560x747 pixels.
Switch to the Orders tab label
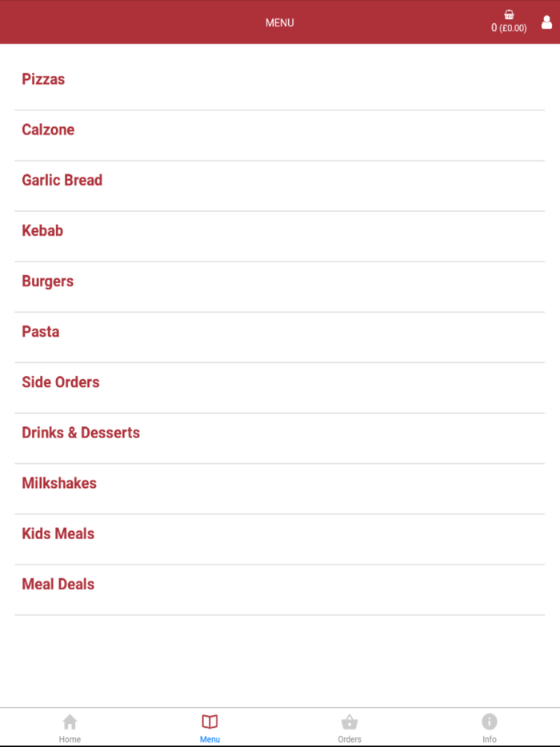coord(350,739)
